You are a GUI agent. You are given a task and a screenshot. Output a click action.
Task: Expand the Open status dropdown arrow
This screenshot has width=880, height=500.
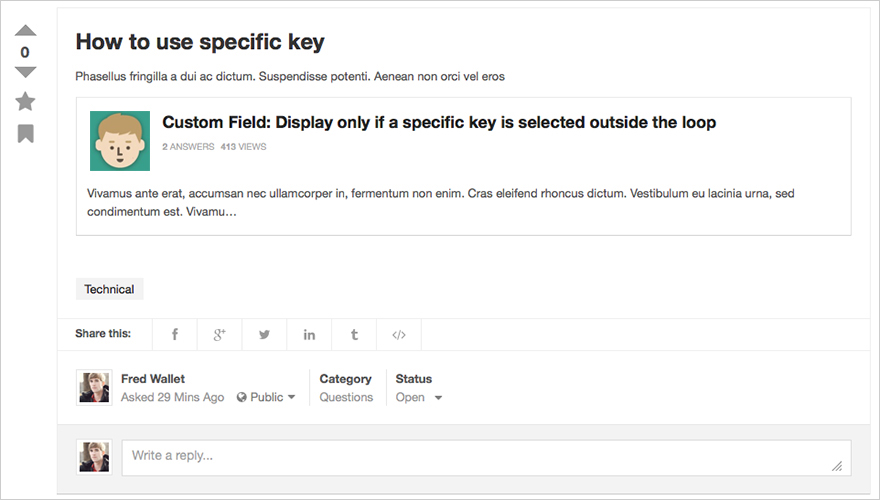coord(438,398)
